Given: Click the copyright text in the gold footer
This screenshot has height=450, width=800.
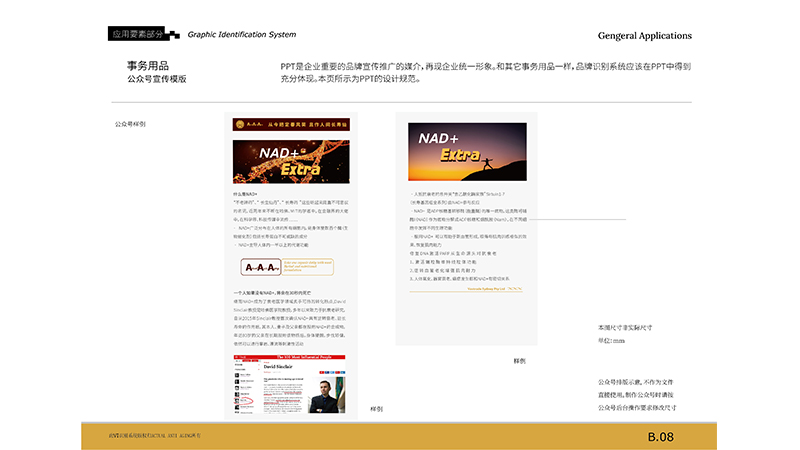Looking at the screenshot, I should pos(155,436).
